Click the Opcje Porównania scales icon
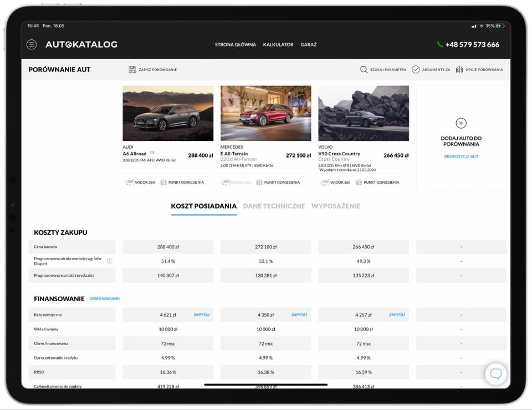The width and height of the screenshot is (532, 410). pos(459,70)
